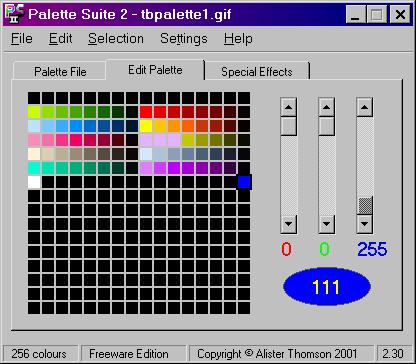Screen dimensions: 416x364
Task: Select the white colour swatch
Action: click(x=34, y=182)
